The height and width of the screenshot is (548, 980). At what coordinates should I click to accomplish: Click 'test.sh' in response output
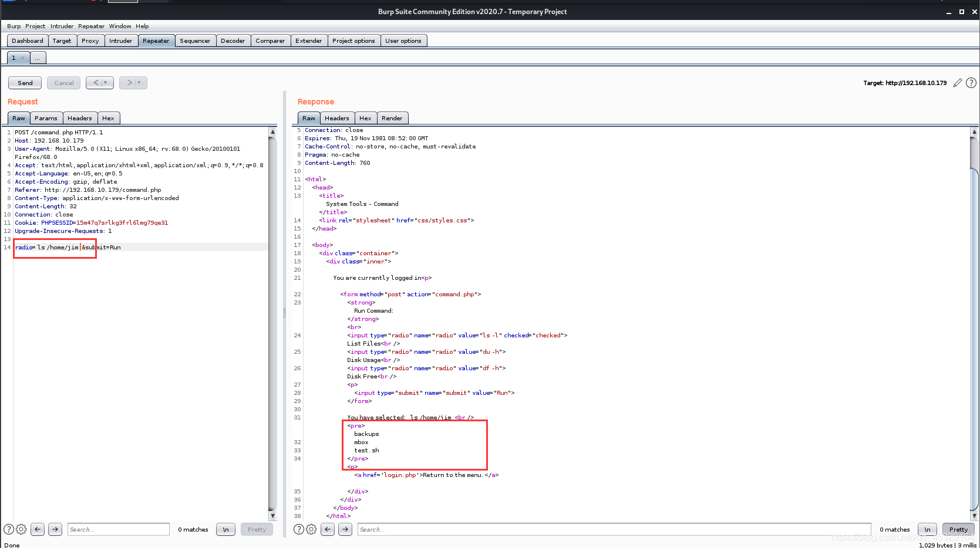[x=366, y=451]
